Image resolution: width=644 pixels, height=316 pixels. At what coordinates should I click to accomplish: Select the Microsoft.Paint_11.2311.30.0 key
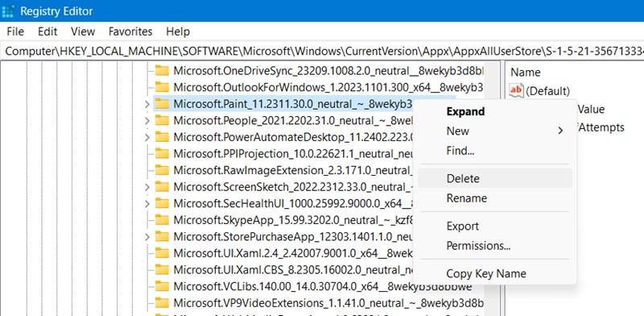[x=292, y=104]
